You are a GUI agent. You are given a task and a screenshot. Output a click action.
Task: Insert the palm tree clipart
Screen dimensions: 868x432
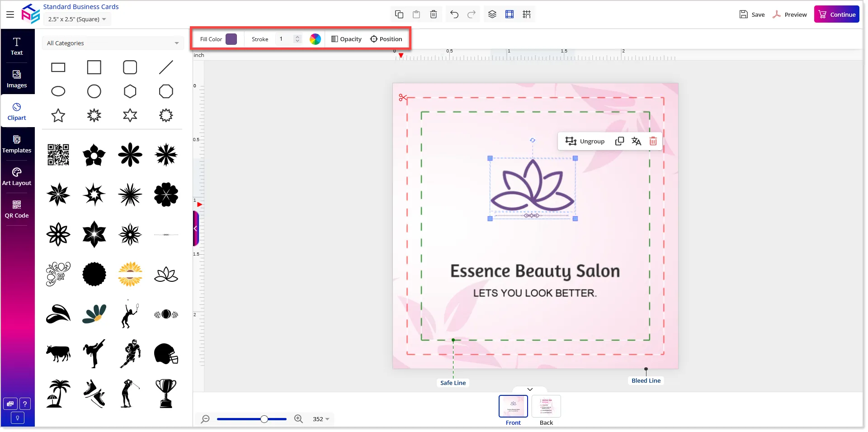point(58,394)
